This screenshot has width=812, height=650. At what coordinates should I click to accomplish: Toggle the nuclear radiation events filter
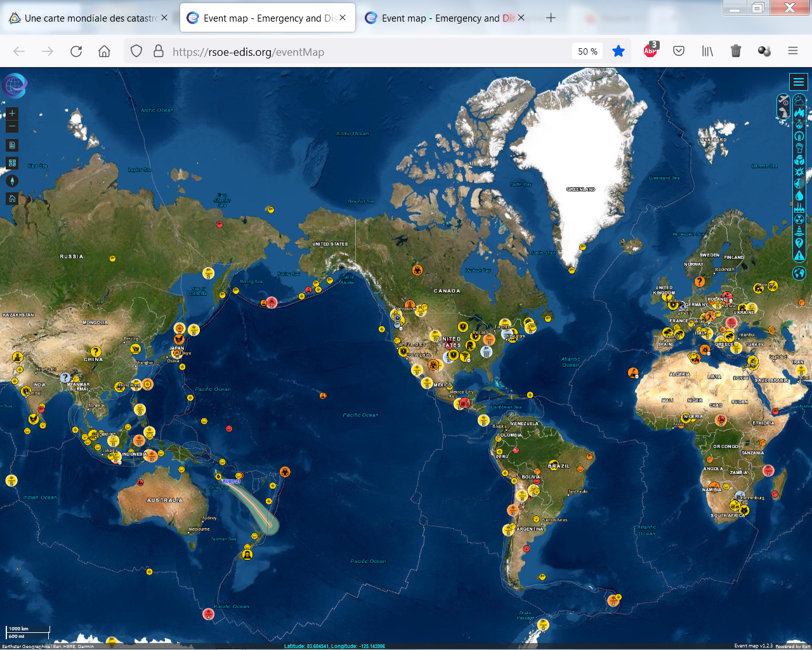tap(799, 219)
